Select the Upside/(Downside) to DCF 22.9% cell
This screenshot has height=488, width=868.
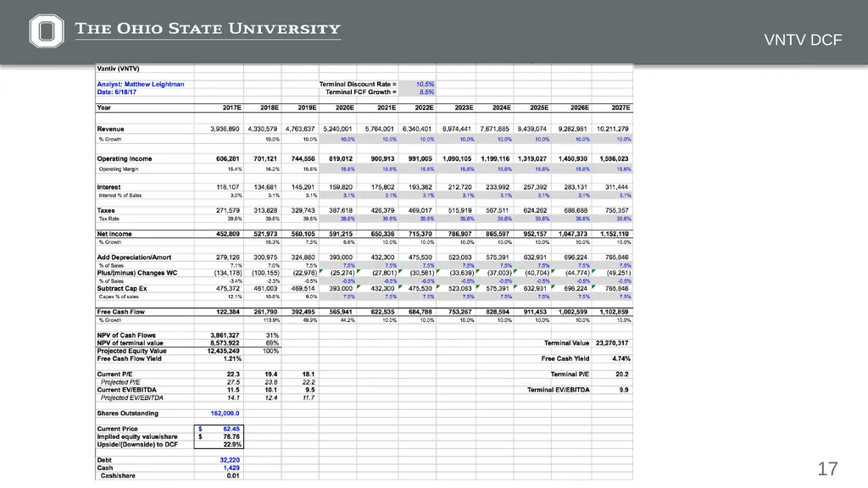tap(219, 444)
